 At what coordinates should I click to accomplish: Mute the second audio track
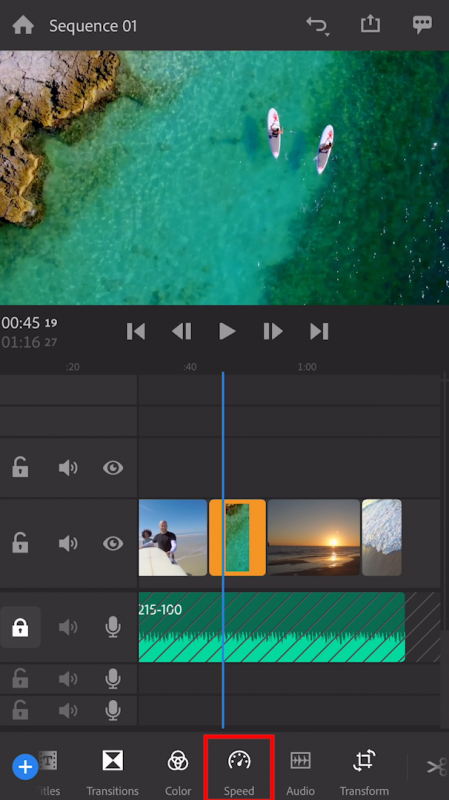click(67, 679)
